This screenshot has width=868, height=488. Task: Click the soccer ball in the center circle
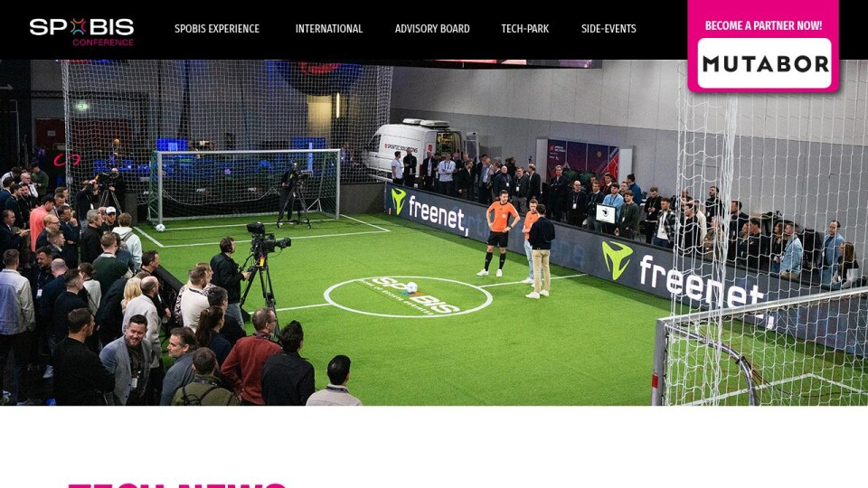(x=410, y=287)
